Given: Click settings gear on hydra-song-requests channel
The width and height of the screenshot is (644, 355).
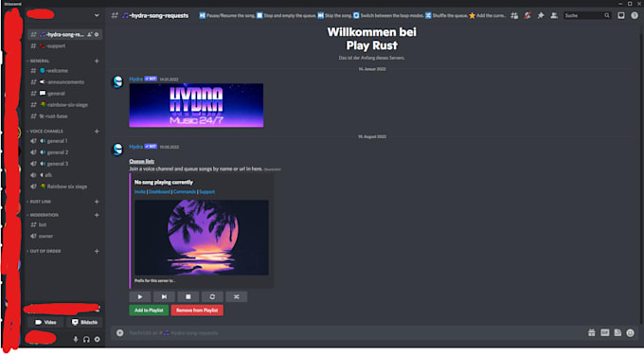Looking at the screenshot, I should pyautogui.click(x=97, y=34).
